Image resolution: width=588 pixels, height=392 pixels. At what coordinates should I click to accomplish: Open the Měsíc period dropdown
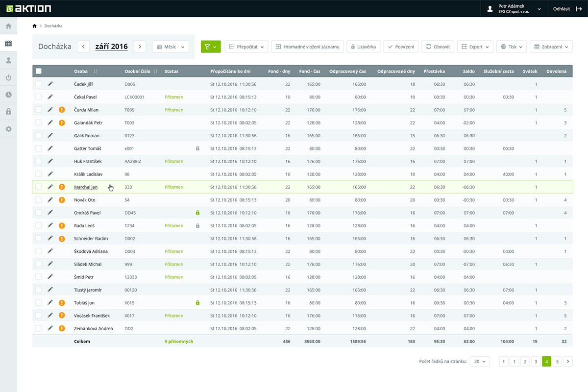click(x=171, y=47)
